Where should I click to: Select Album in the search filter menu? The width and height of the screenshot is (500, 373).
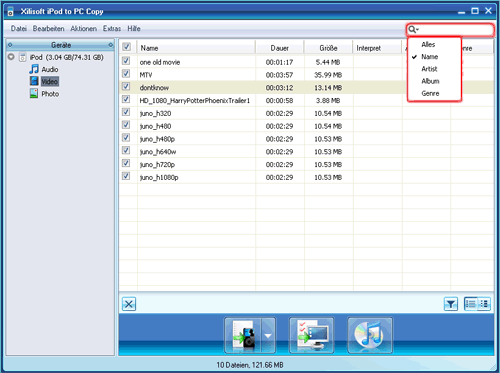coord(430,81)
